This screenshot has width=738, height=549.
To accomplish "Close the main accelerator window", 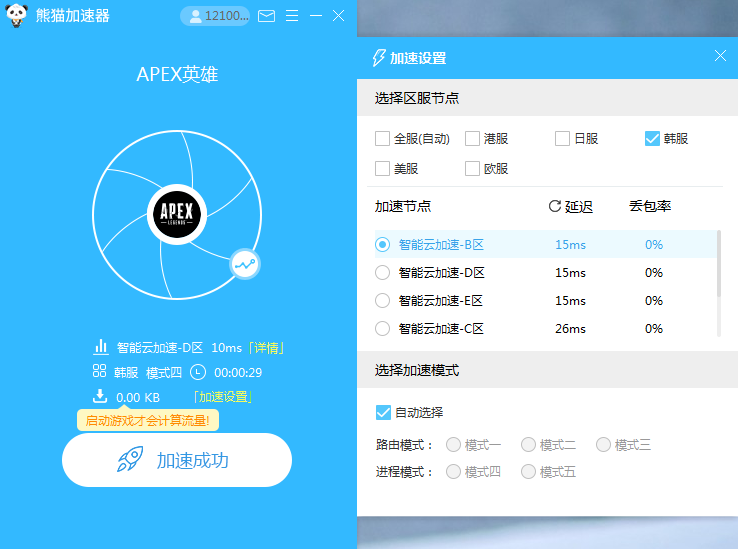I will [338, 16].
